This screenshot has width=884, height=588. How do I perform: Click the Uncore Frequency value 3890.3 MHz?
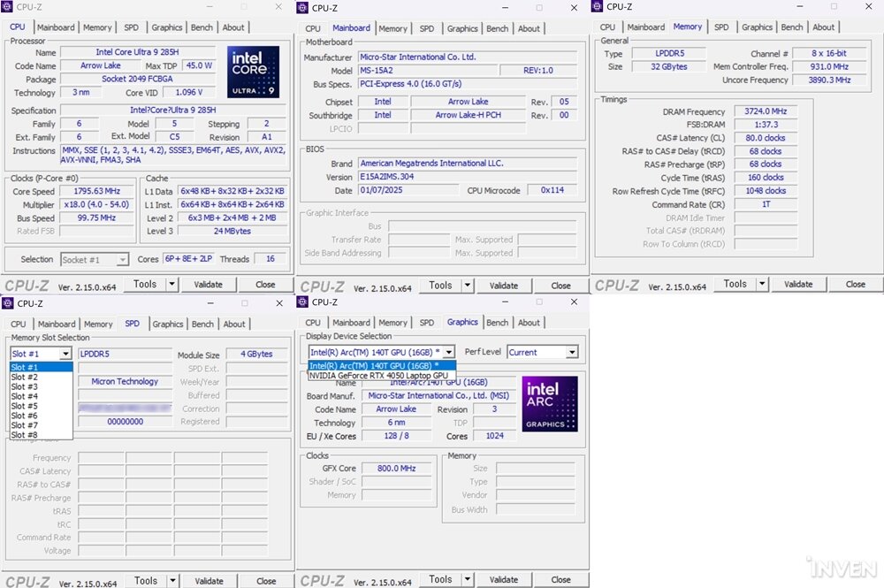[x=829, y=80]
